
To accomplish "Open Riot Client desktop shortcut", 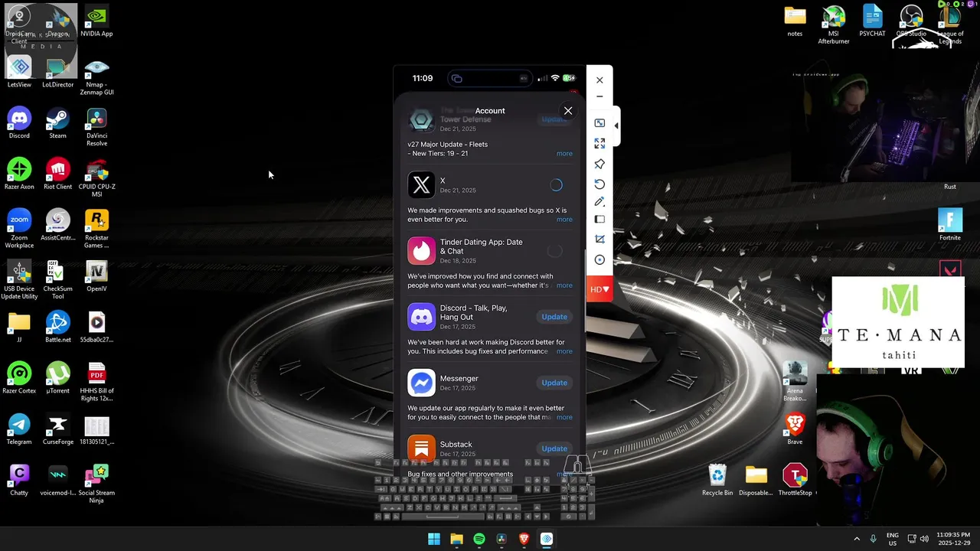I will [x=58, y=174].
